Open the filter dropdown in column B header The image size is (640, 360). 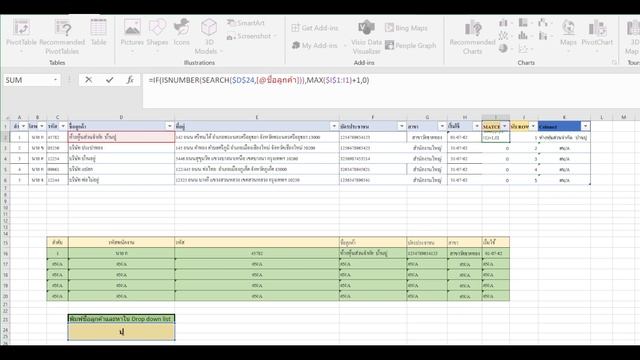point(42,126)
